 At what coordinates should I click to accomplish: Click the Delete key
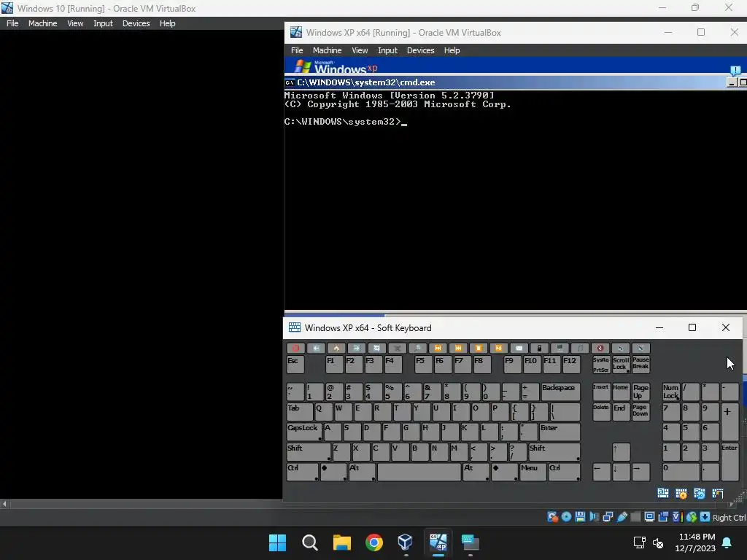(601, 412)
